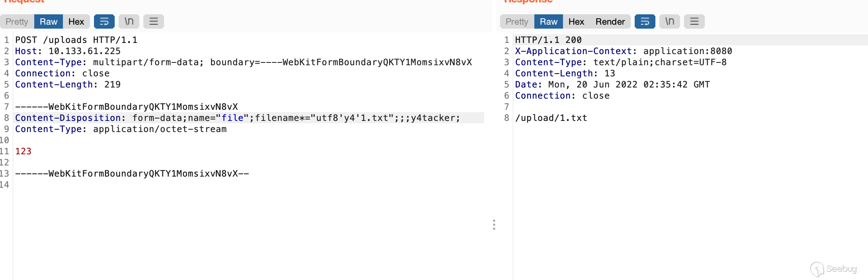Viewport: 868px width, 280px height.
Task: Switch Response view to Pretty tab
Action: (x=517, y=21)
